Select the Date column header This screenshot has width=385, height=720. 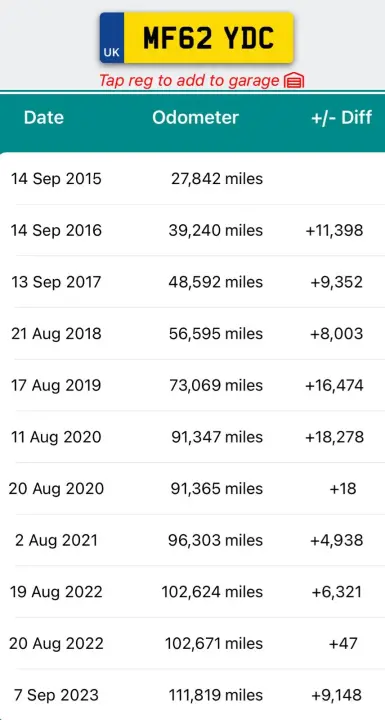pyautogui.click(x=44, y=118)
